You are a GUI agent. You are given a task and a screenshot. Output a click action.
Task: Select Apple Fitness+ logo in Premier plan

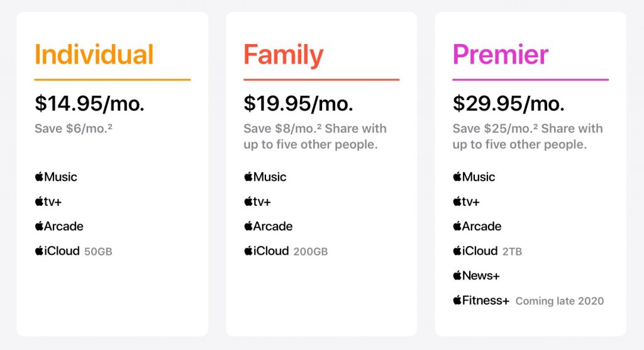481,300
